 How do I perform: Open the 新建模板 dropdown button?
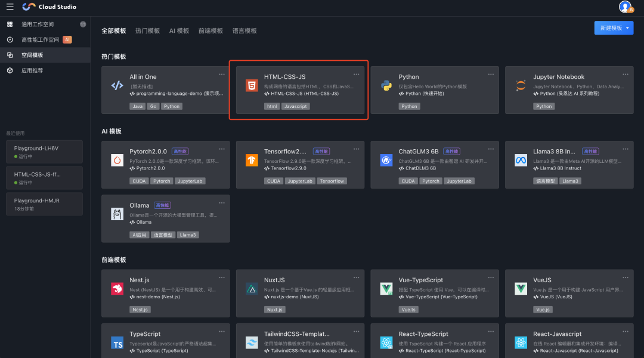click(614, 28)
